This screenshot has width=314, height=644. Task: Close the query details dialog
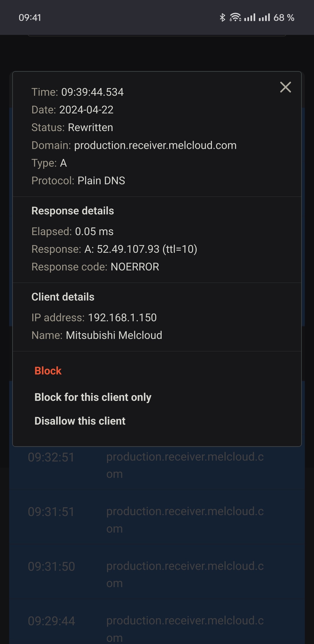tap(286, 87)
